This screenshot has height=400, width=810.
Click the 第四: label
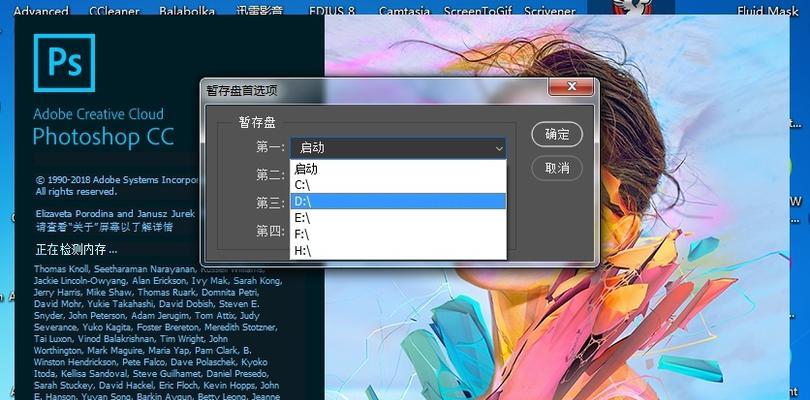[270, 230]
